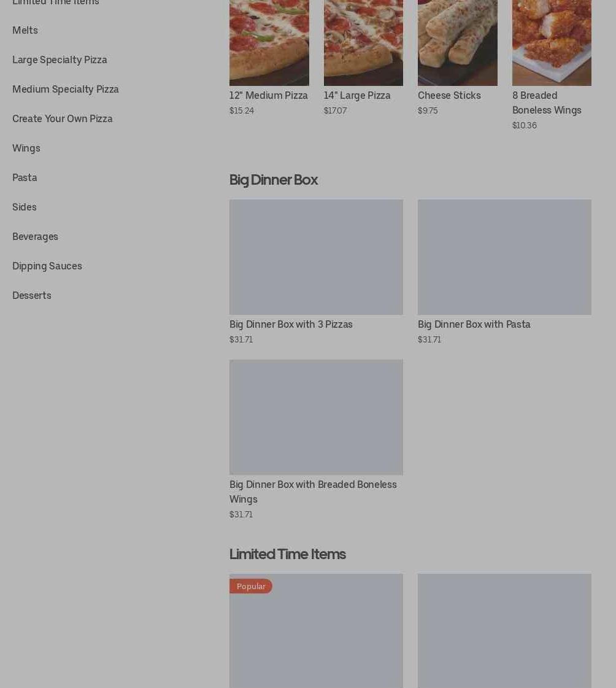Open Create Your Own Pizza category
Screen dimensions: 616x688
[63, 118]
